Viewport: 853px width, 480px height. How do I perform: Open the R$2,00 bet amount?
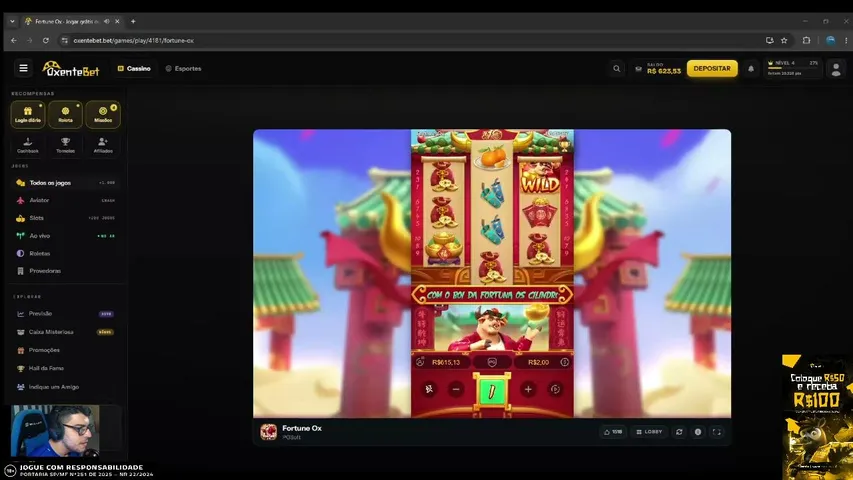point(538,362)
